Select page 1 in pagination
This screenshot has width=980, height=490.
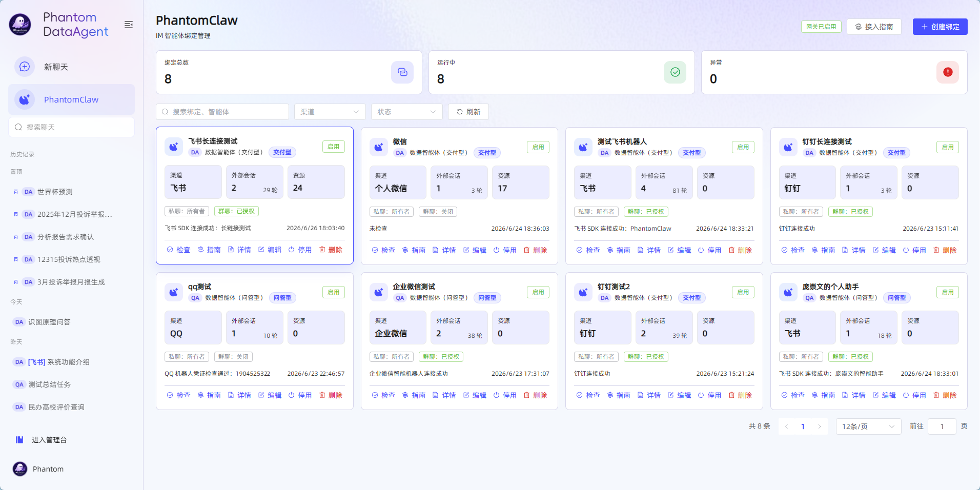click(x=803, y=426)
